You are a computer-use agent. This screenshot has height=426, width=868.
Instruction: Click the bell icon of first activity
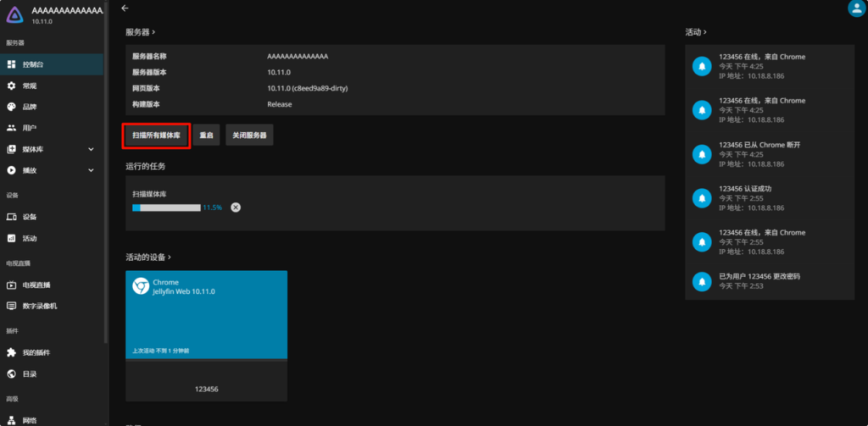(701, 66)
